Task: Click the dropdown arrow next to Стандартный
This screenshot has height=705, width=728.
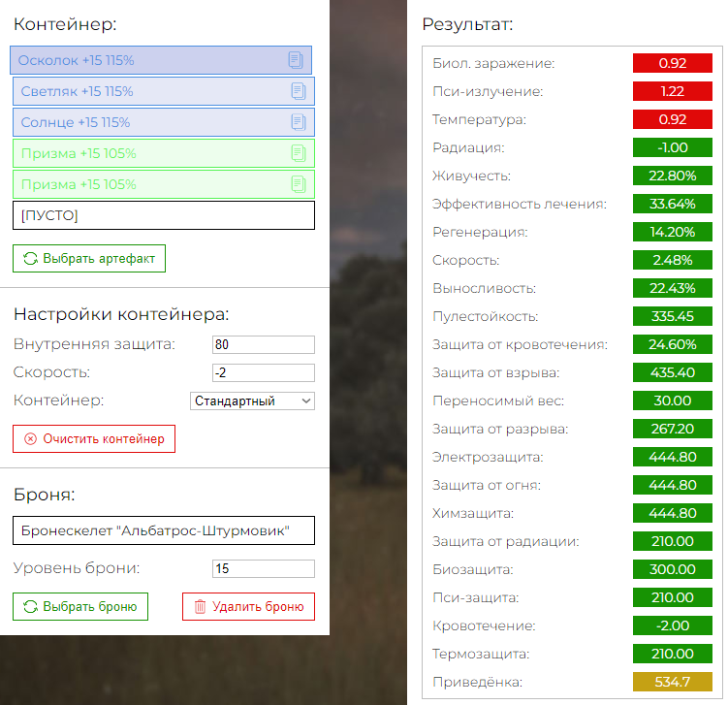Action: (x=306, y=401)
